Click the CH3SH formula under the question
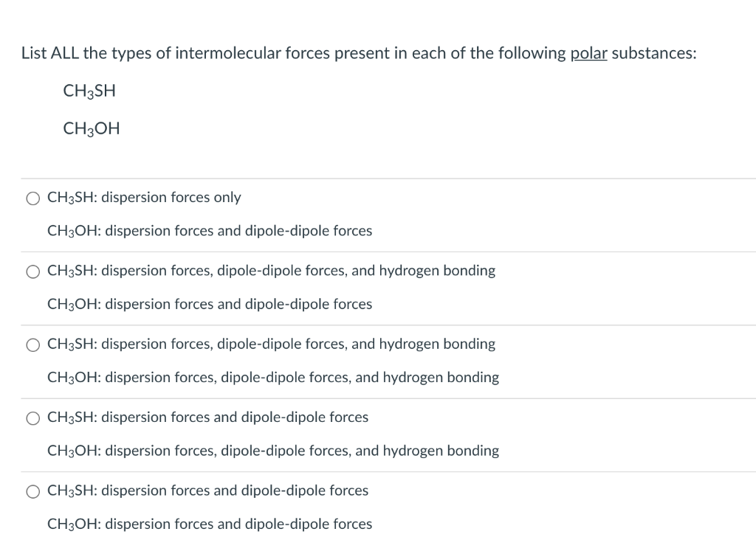Viewport: 756px width, 554px height. coord(89,91)
